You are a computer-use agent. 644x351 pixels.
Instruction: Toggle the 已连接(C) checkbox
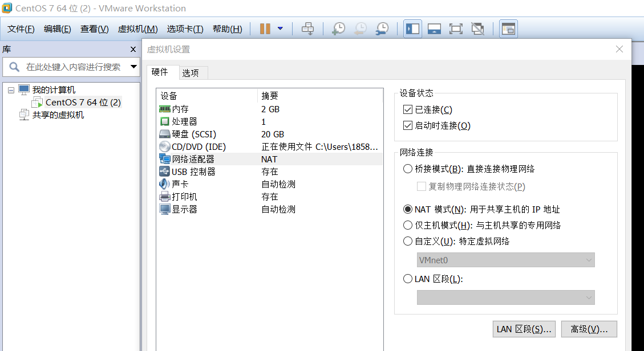[407, 109]
